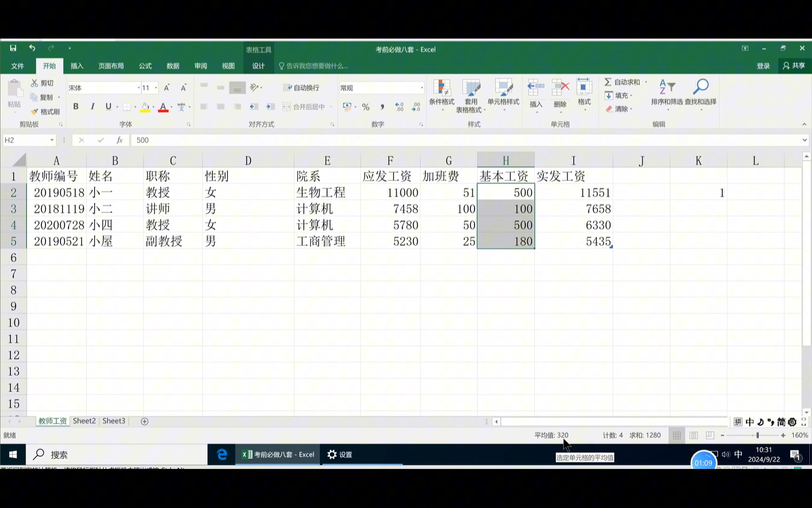
Task: Open the Settings (设置) taskbar item
Action: (x=340, y=454)
